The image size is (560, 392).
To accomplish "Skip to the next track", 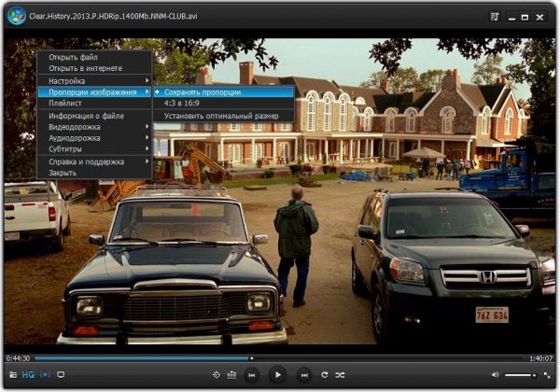I will (304, 375).
